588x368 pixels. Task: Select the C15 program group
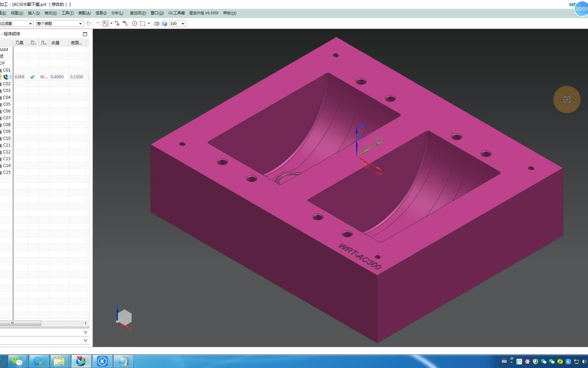point(7,172)
